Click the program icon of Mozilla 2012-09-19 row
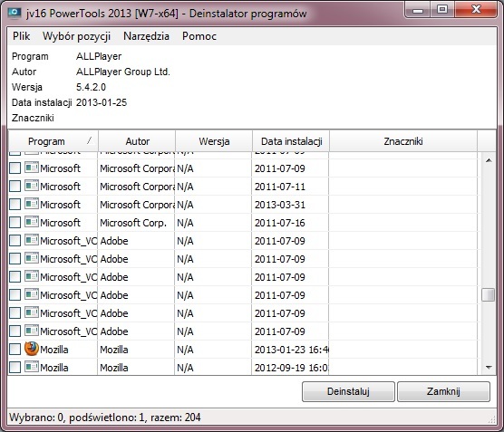 32,367
